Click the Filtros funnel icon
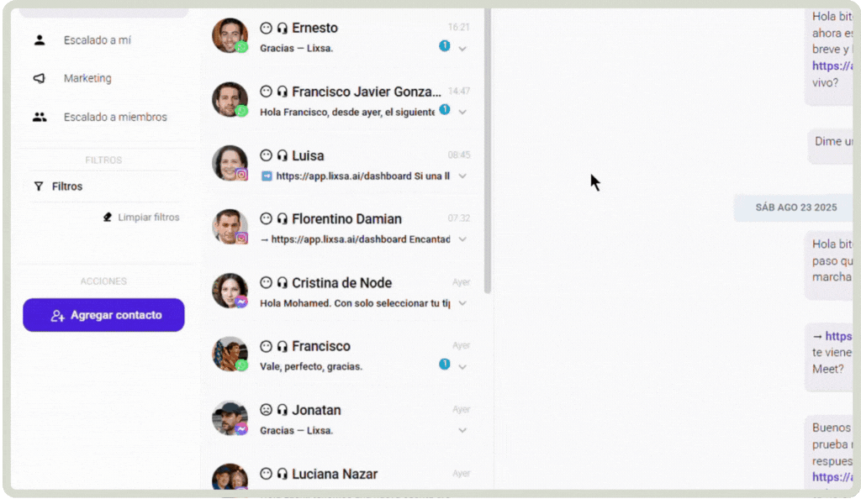The width and height of the screenshot is (861, 504). 39,186
